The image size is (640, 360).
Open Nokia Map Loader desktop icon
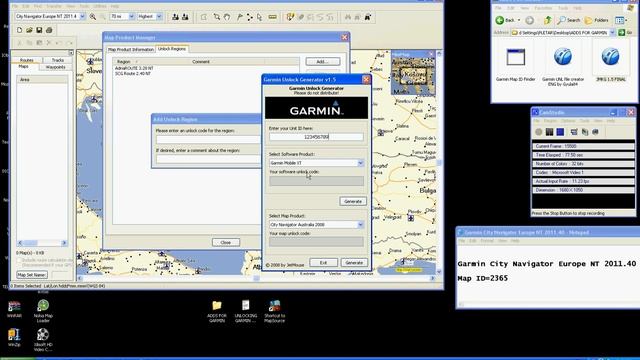point(43,311)
